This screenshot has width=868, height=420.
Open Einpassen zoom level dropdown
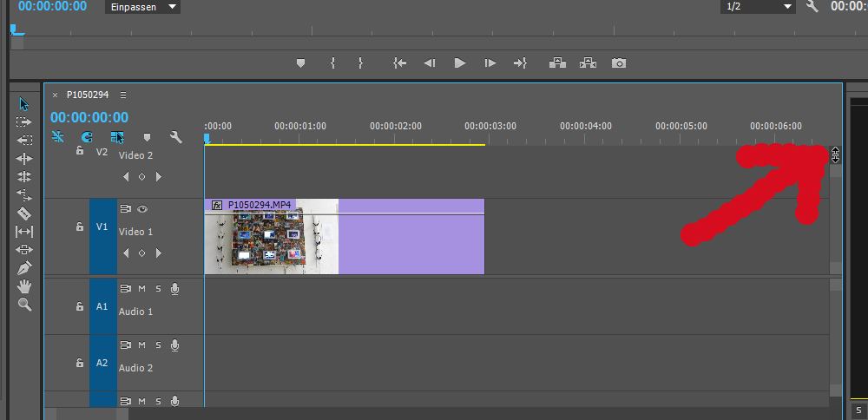[142, 7]
